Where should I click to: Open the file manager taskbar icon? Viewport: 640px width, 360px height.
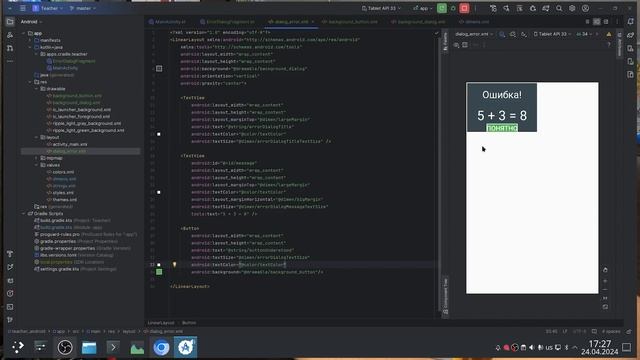(x=89, y=347)
